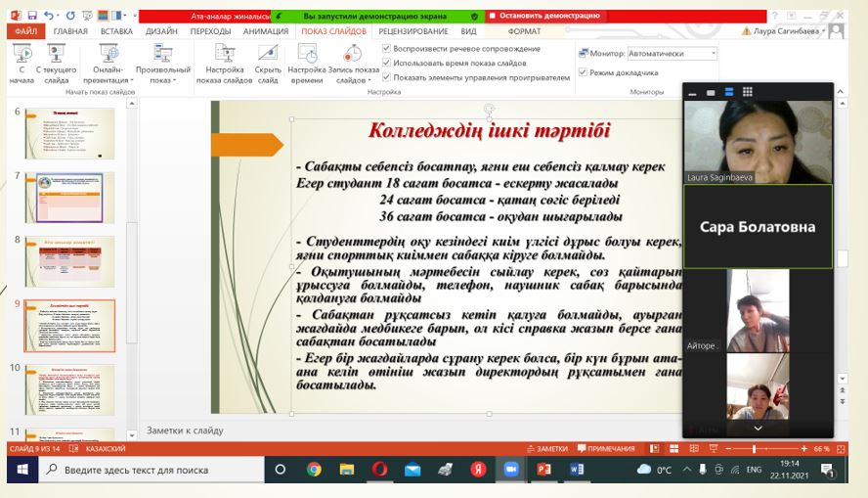This screenshot has width=868, height=498.
Task: Select slide 7 thumbnail
Action: click(x=69, y=198)
